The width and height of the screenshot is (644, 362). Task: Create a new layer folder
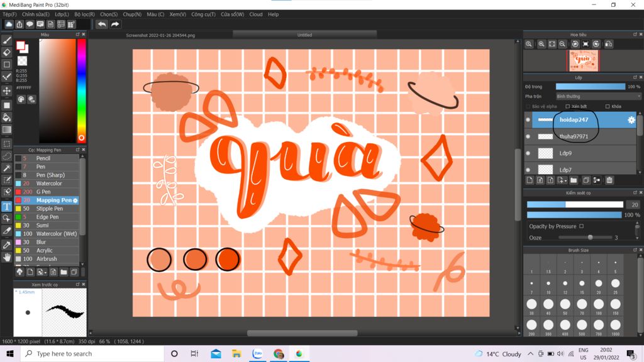click(574, 180)
